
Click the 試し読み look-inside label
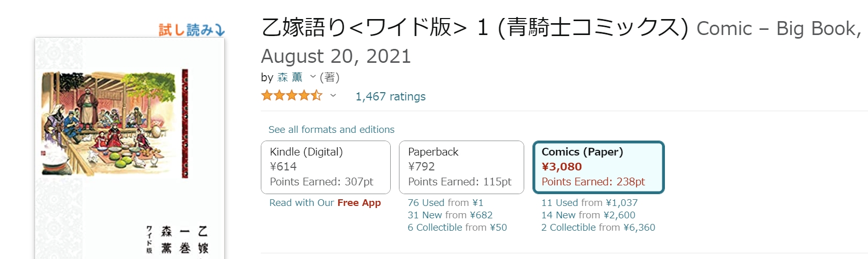[191, 30]
